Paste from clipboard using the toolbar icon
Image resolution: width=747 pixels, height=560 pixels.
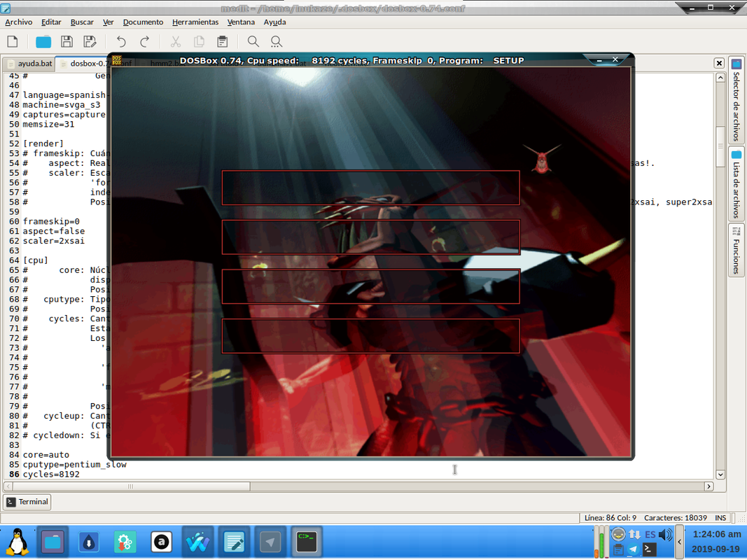click(222, 42)
